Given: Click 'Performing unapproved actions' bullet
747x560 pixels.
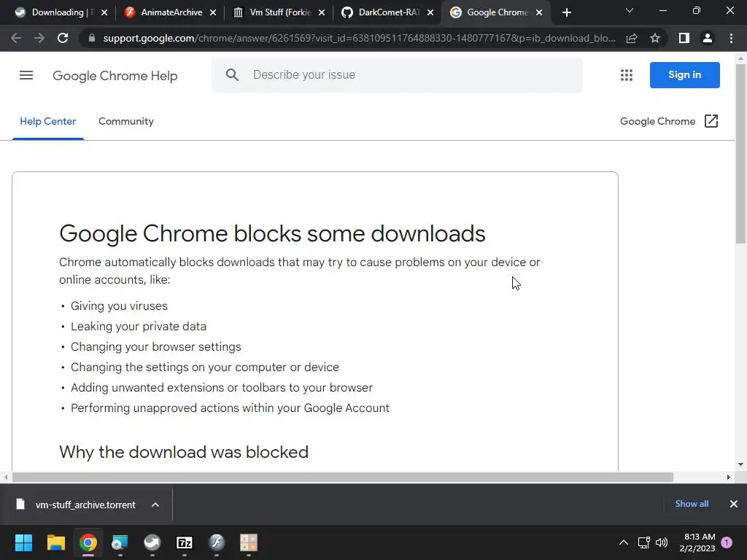Looking at the screenshot, I should point(230,408).
